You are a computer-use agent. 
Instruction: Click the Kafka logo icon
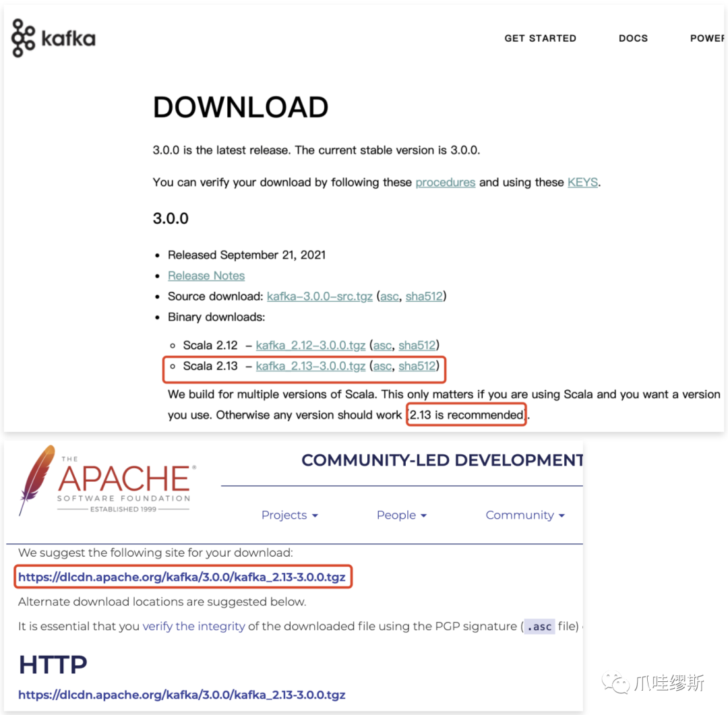(x=23, y=38)
